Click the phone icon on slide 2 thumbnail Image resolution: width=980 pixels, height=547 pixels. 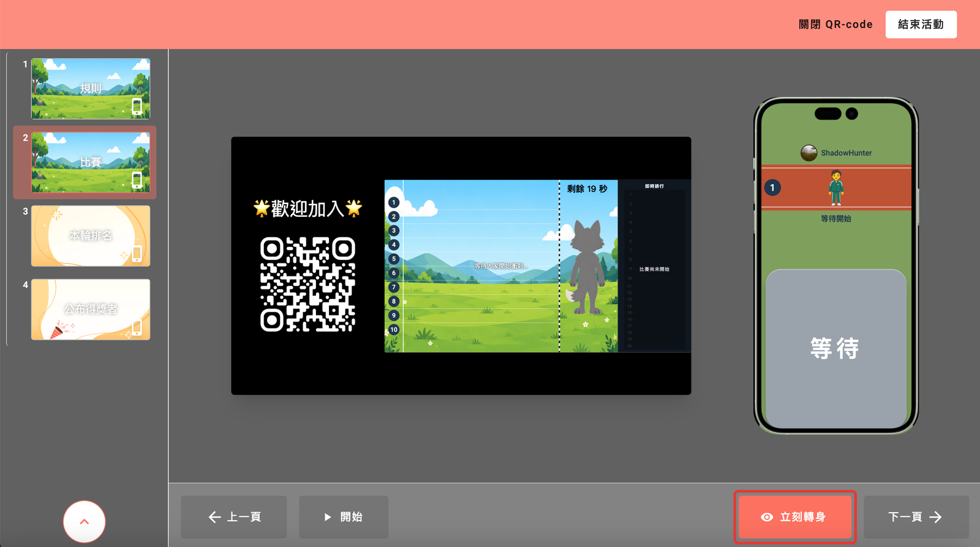[x=137, y=180]
